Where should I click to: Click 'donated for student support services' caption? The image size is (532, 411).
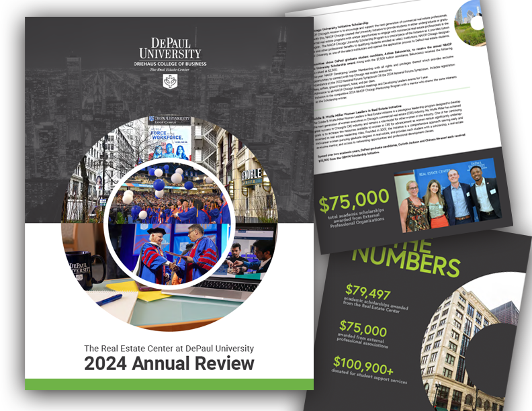pyautogui.click(x=369, y=377)
